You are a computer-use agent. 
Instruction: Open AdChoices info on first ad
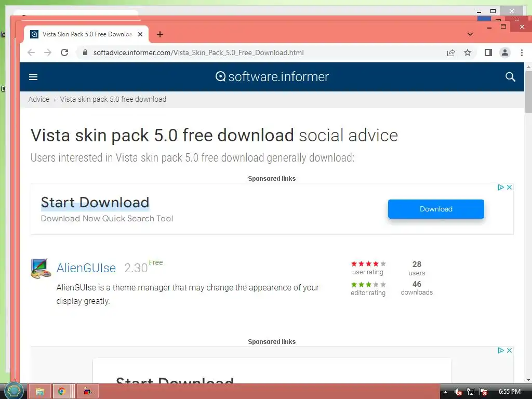[500, 187]
